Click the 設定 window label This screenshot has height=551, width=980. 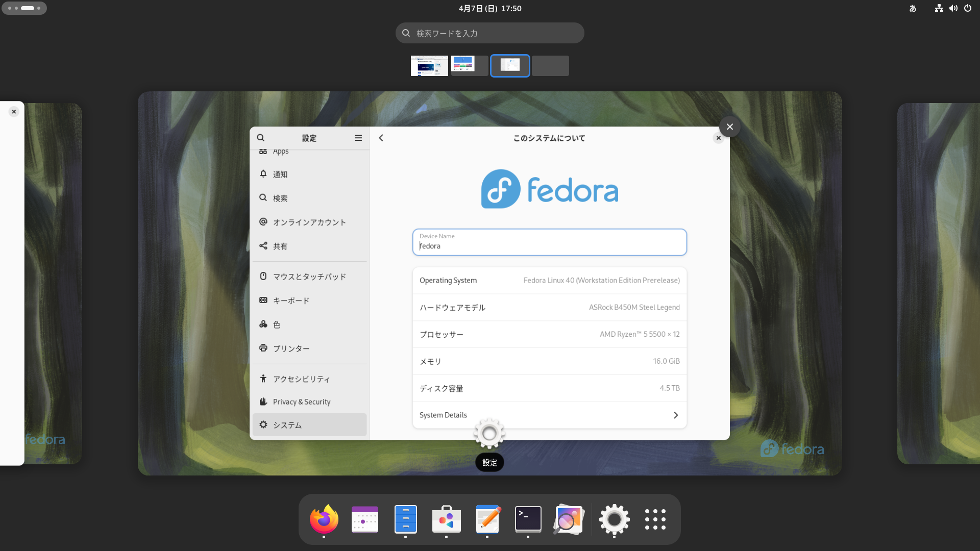coord(489,463)
